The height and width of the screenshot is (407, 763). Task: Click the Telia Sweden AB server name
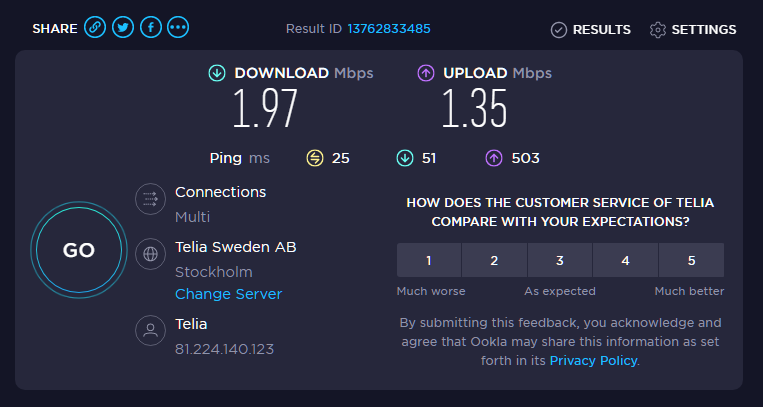[236, 247]
